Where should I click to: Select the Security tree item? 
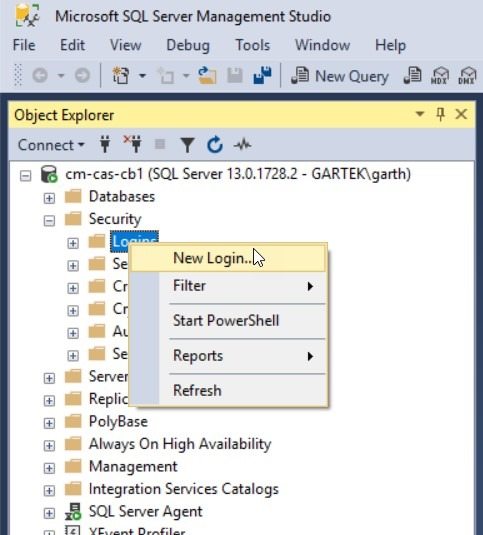pyautogui.click(x=115, y=219)
